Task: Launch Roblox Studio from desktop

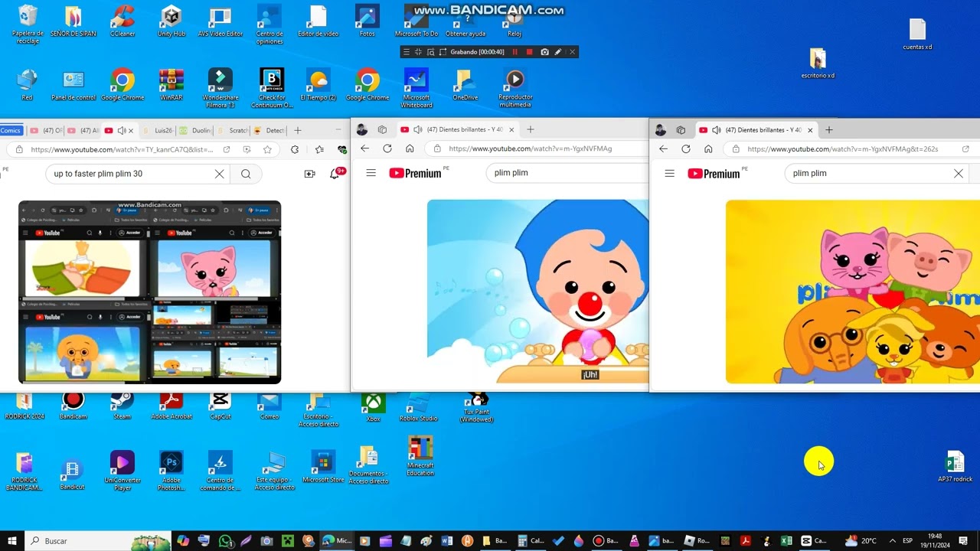Action: coord(418,407)
